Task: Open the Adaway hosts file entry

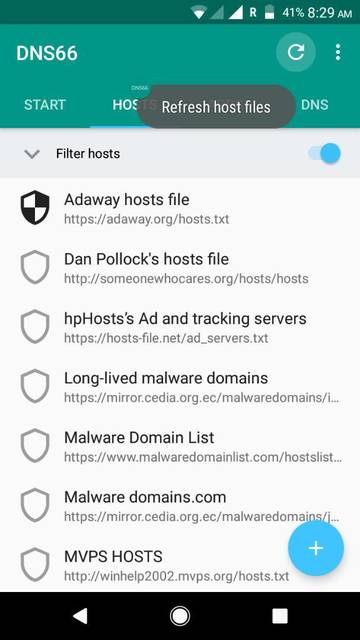Action: [180, 208]
